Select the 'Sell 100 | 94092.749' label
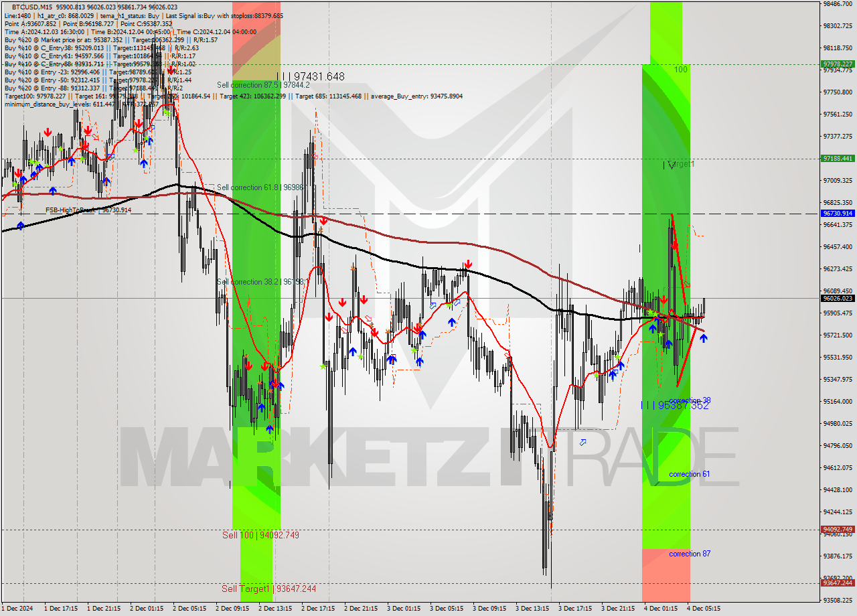The image size is (857, 616). 260,535
